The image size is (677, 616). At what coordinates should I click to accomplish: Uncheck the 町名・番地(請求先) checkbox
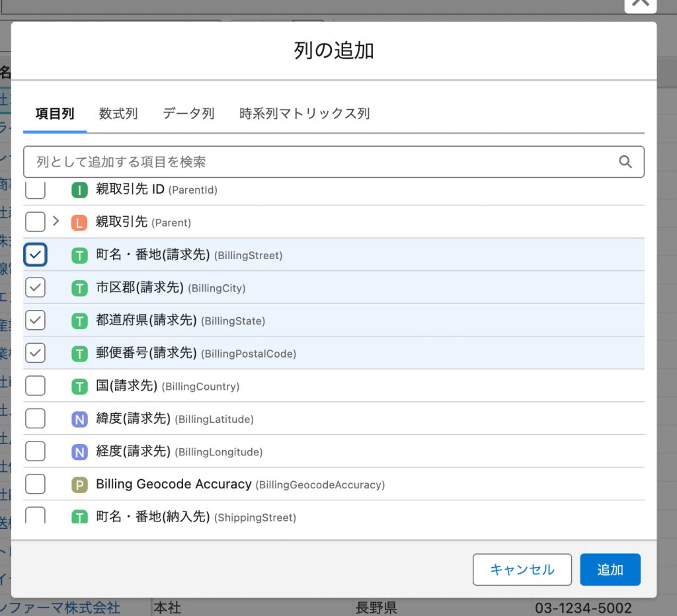point(35,255)
